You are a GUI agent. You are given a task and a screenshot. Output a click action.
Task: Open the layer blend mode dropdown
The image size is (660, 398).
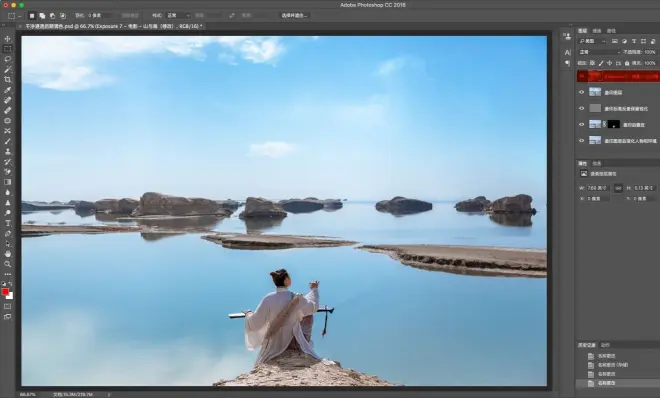click(x=599, y=52)
